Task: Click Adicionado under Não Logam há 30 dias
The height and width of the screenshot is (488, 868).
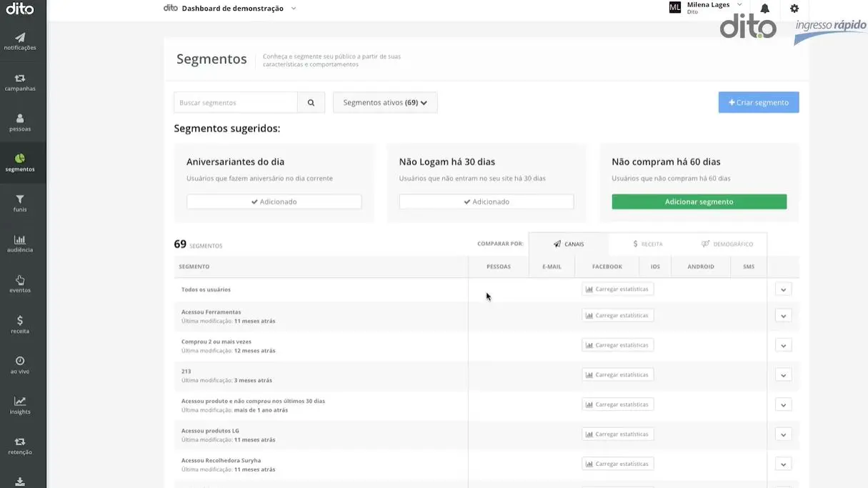Action: pos(487,201)
